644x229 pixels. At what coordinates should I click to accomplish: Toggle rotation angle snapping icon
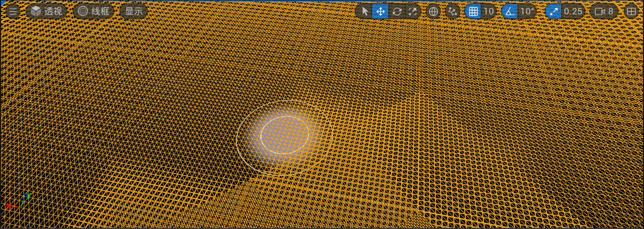coord(510,11)
